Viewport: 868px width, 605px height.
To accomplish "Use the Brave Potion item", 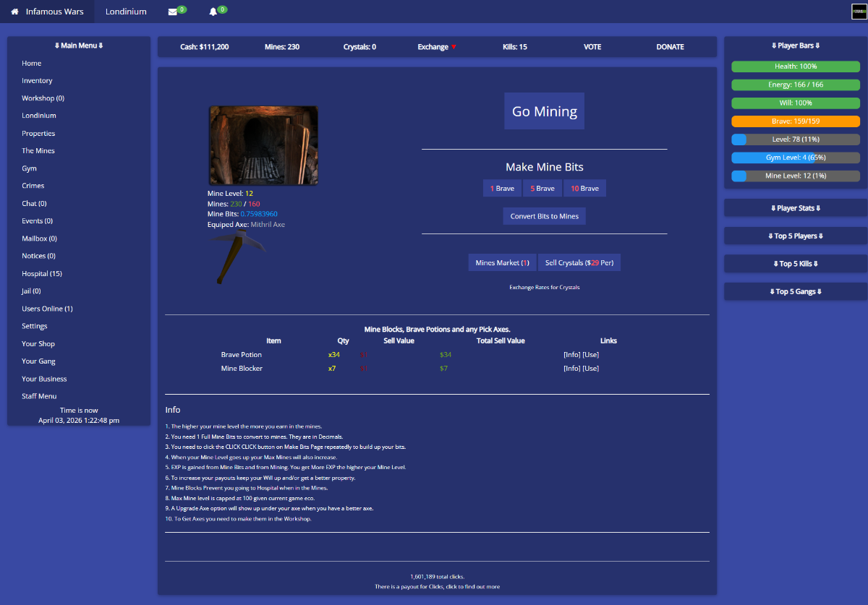I will [x=591, y=355].
